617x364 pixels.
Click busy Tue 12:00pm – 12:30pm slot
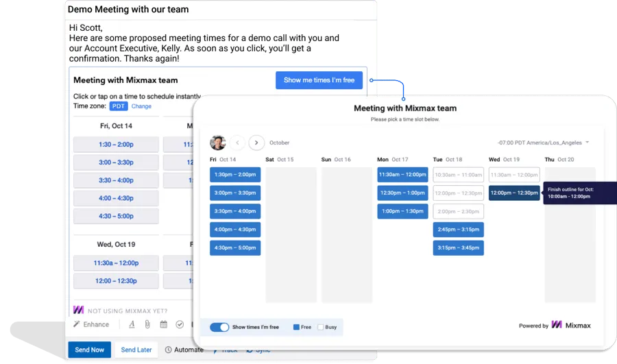(x=459, y=193)
